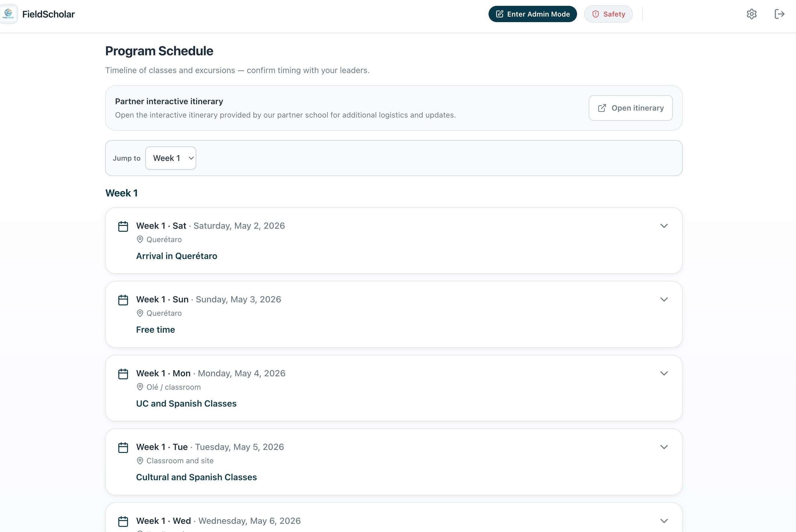Select Arrival in Querétaro title

pyautogui.click(x=176, y=256)
